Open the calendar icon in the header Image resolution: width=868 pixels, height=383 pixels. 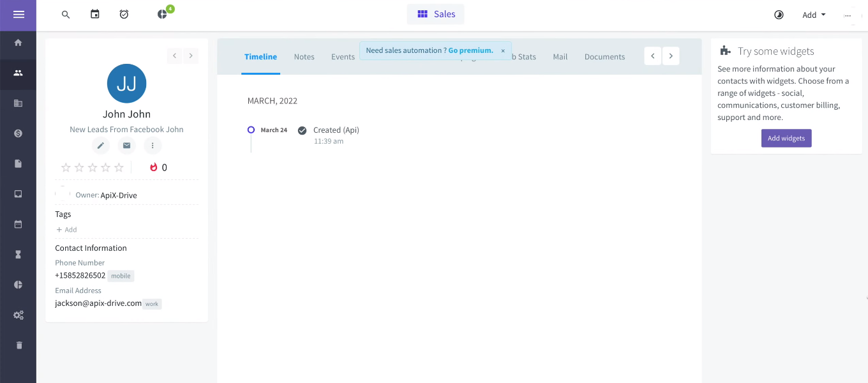point(94,14)
